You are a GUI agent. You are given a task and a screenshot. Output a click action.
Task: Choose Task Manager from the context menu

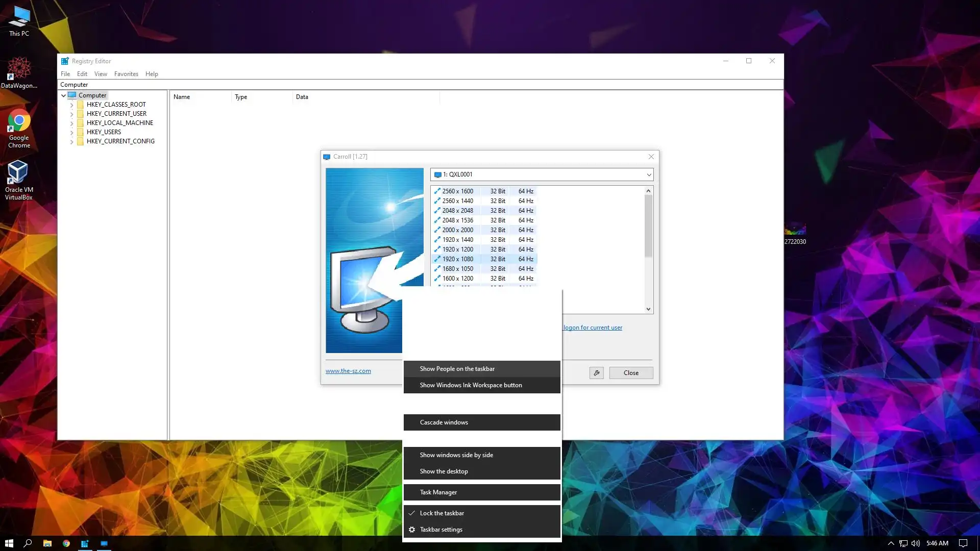[x=438, y=492]
